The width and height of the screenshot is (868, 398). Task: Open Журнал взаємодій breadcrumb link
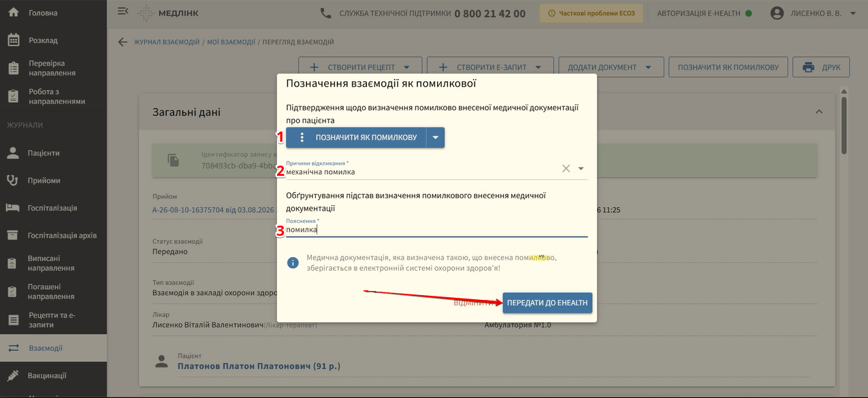pyautogui.click(x=165, y=42)
